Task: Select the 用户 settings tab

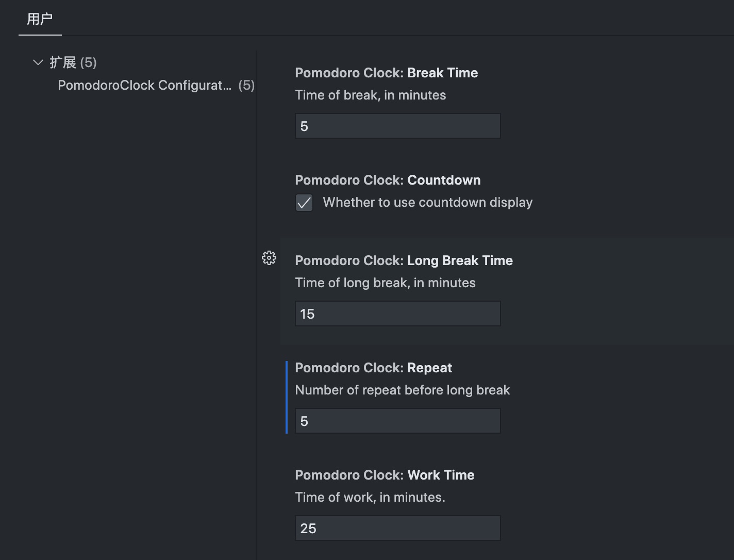Action: point(40,19)
